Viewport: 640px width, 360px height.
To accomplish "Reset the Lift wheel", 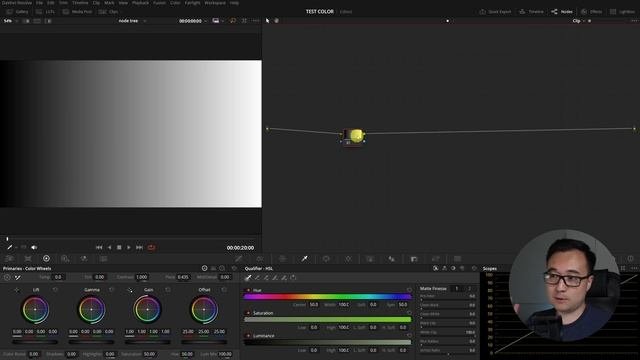I will (x=56, y=289).
